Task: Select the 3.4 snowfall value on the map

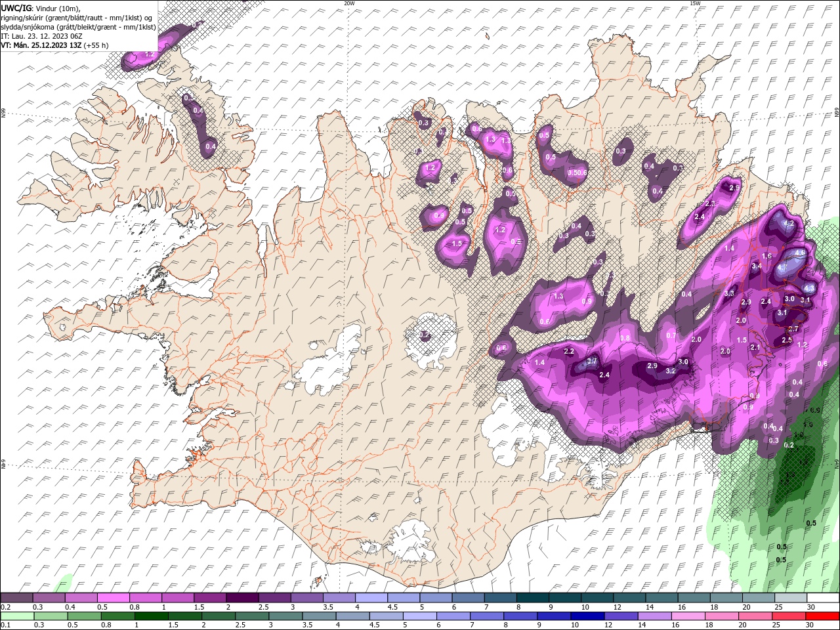Action: pyautogui.click(x=757, y=266)
